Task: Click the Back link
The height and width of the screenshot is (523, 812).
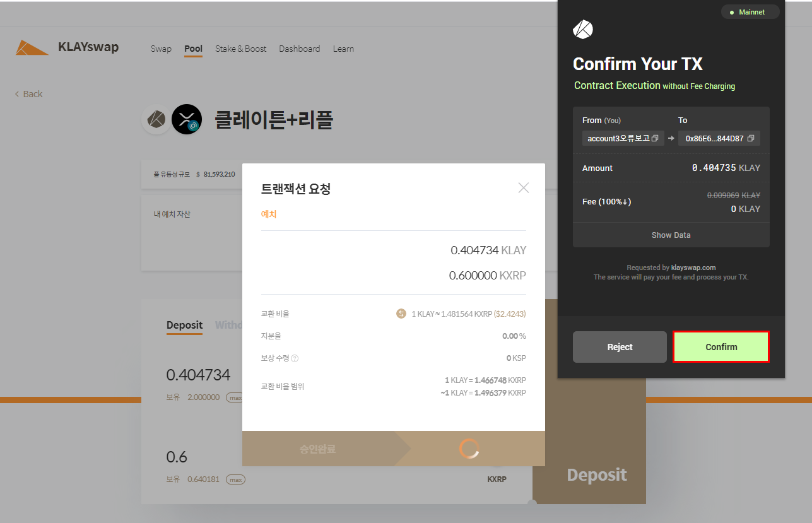Action: tap(28, 94)
